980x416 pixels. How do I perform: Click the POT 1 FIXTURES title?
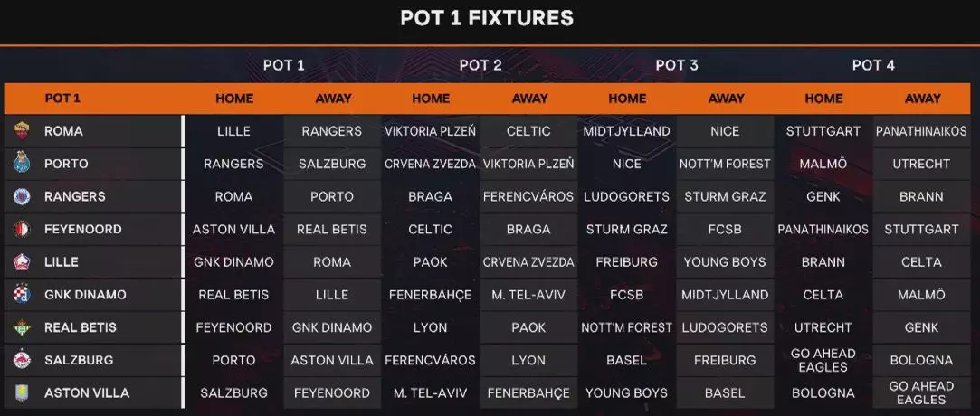tap(487, 18)
